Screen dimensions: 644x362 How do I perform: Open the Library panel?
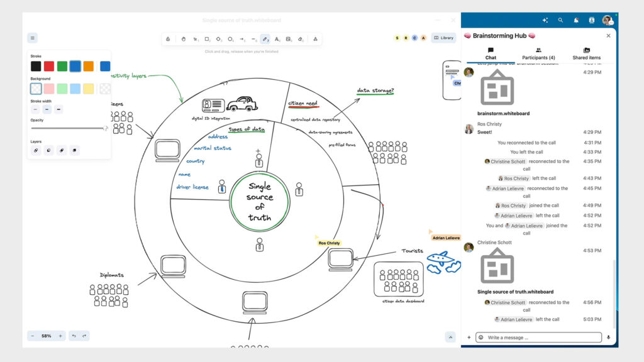click(x=443, y=38)
